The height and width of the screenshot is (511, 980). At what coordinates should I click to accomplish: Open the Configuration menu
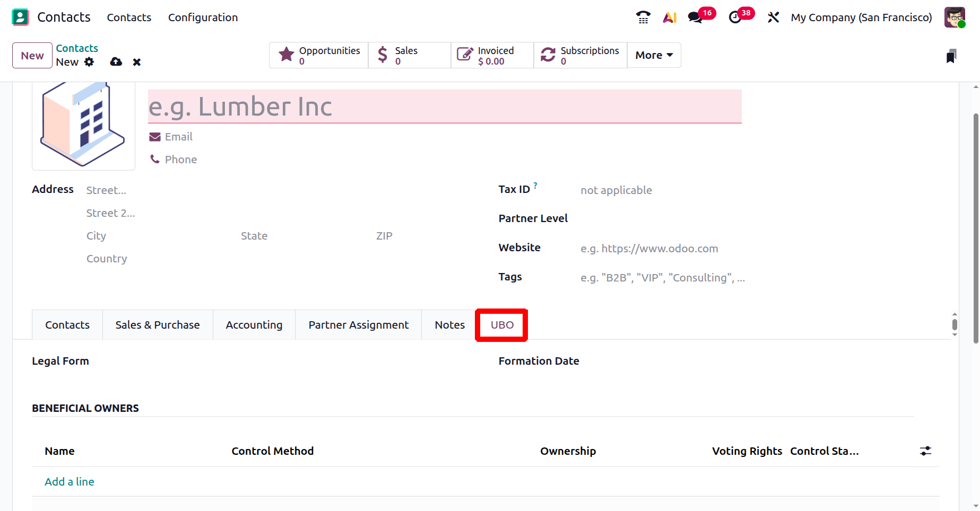click(x=203, y=17)
